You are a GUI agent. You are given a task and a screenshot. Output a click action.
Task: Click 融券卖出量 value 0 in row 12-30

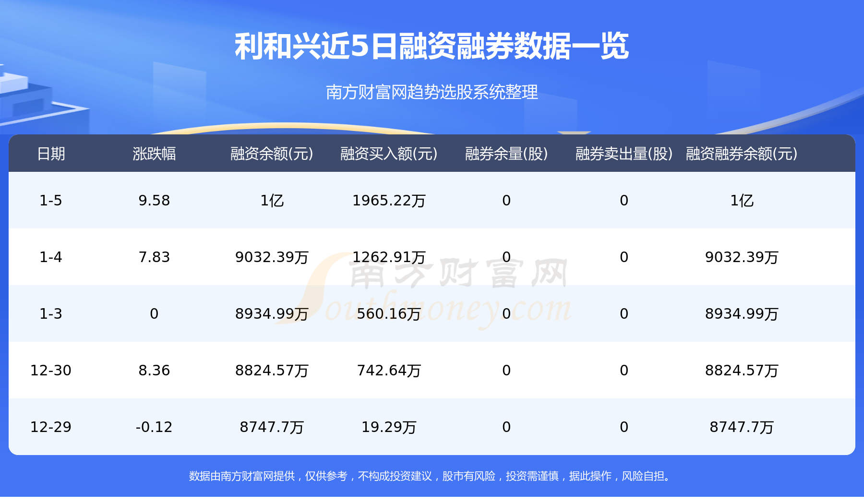pyautogui.click(x=624, y=371)
